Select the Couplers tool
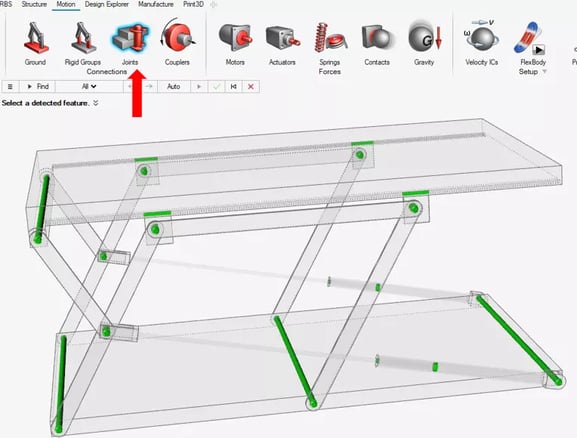The height and width of the screenshot is (438, 577). 177,37
